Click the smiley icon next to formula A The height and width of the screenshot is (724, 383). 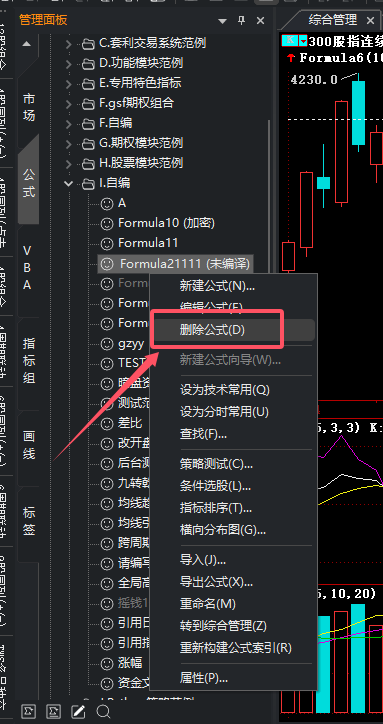[x=107, y=203]
